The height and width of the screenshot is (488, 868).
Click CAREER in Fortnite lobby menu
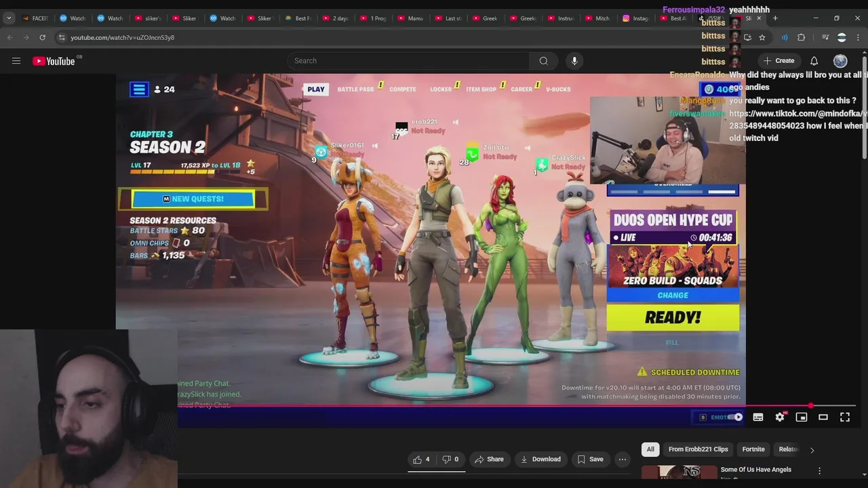[x=521, y=89]
